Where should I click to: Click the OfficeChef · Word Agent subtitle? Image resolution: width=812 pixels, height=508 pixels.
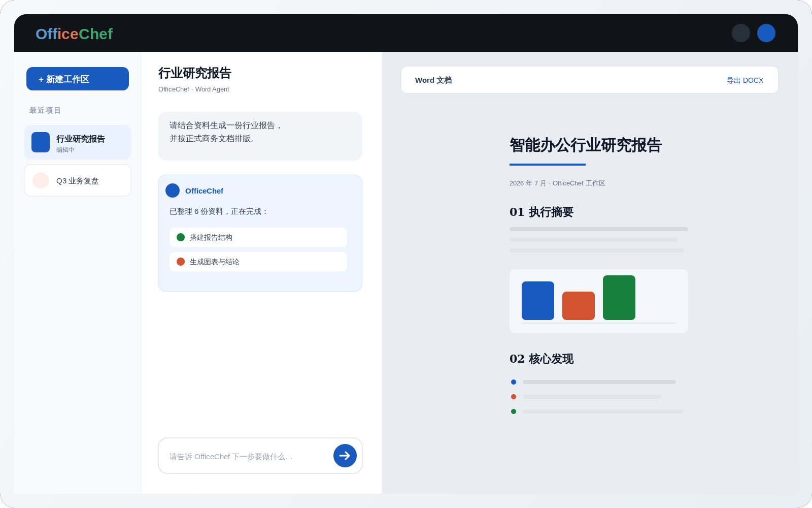coord(194,89)
